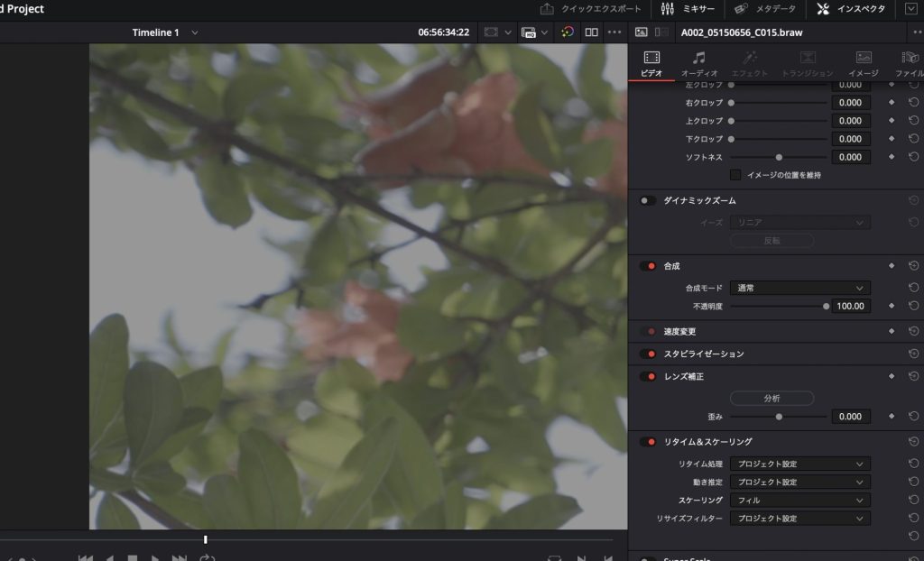This screenshot has width=924, height=561.
Task: Open the メタデータ panel
Action: (x=764, y=9)
